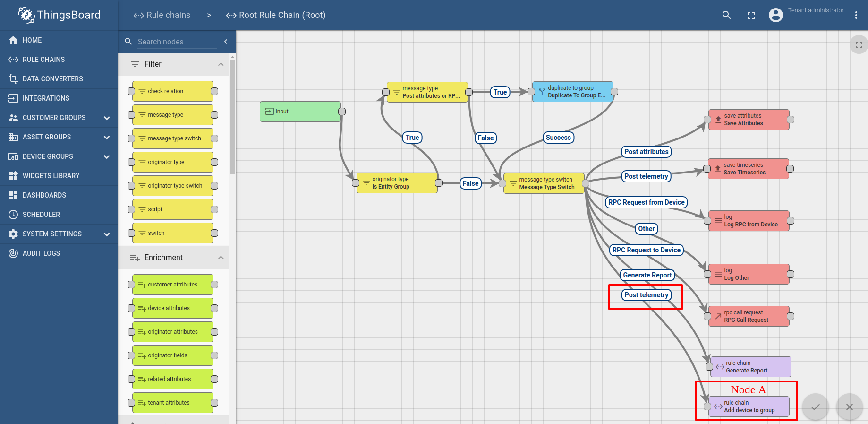Collapse the Filter nodes section

click(221, 64)
